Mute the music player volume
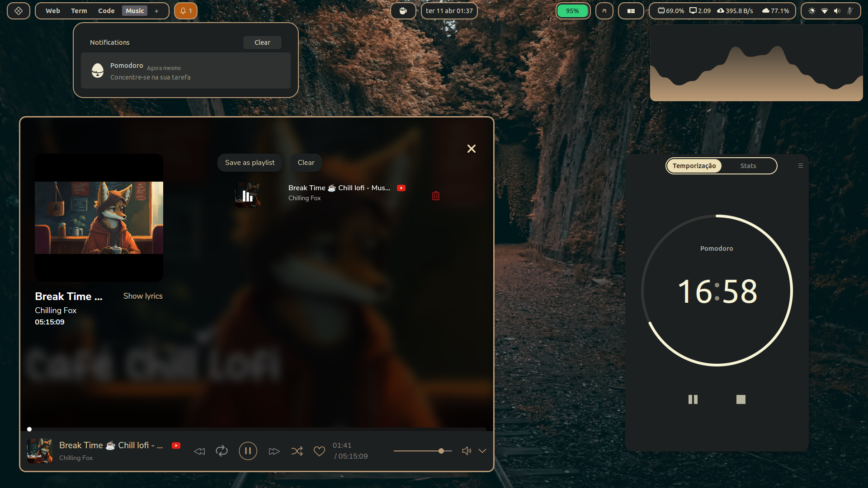This screenshot has height=488, width=868. pos(466,451)
